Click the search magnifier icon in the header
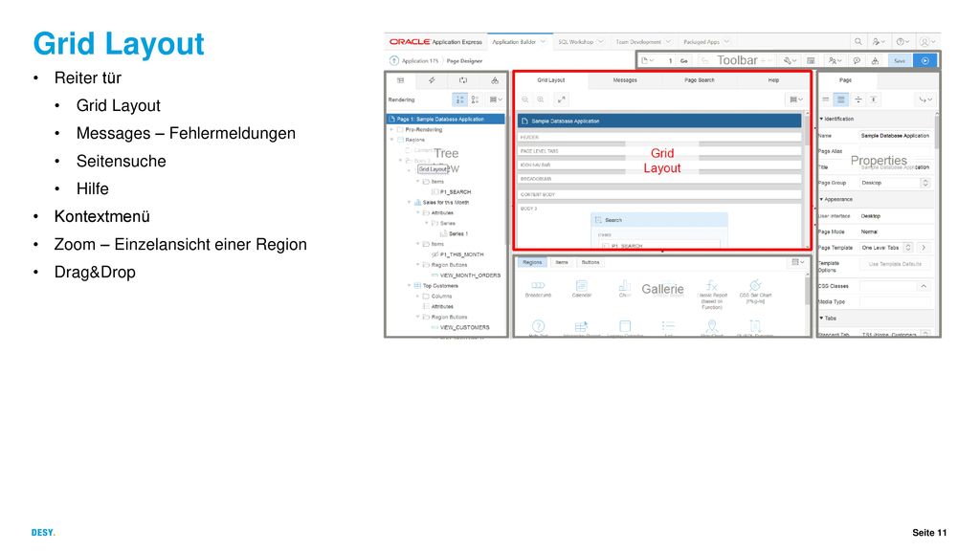 (x=858, y=42)
